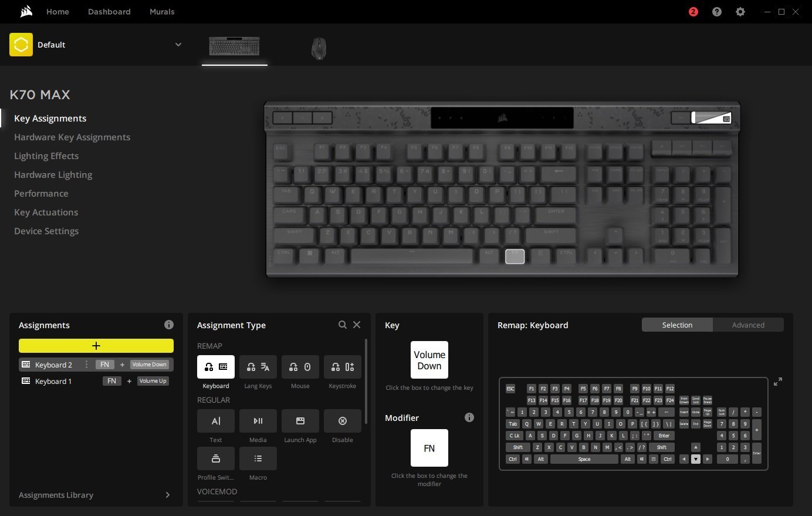Search assignment types magnifier icon

[343, 325]
